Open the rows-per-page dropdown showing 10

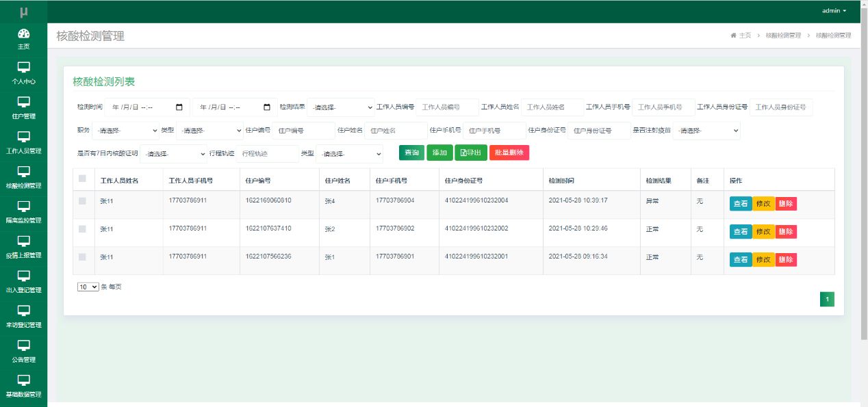click(88, 287)
